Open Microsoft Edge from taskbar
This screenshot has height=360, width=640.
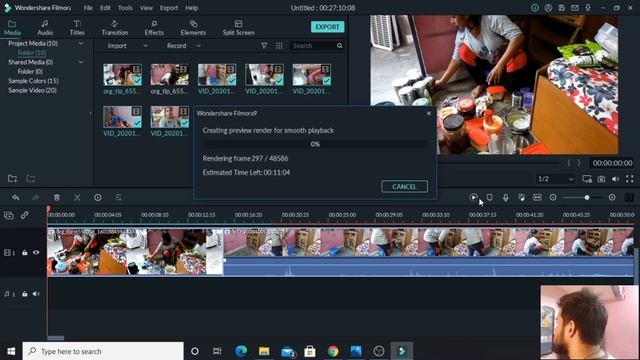[241, 351]
